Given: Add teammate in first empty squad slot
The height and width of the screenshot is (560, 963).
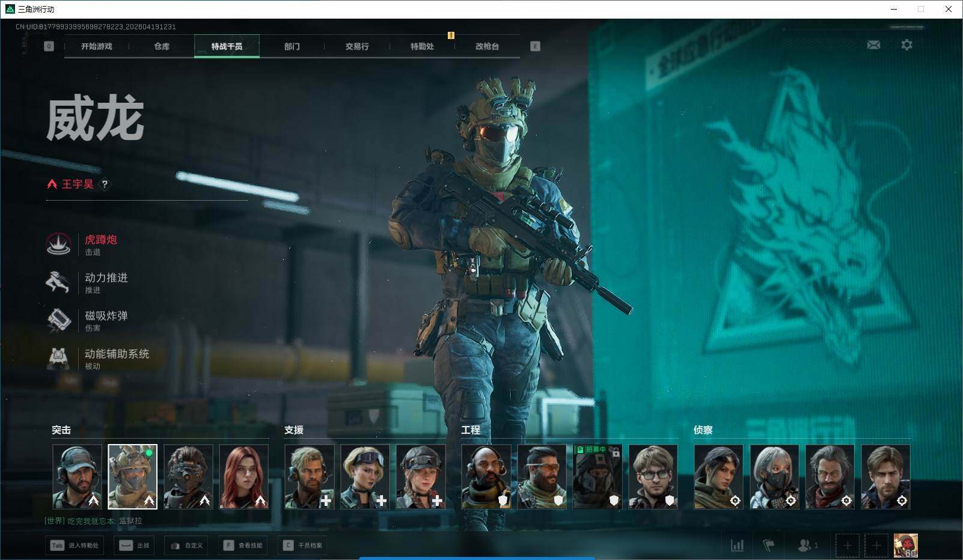Looking at the screenshot, I should click(847, 546).
